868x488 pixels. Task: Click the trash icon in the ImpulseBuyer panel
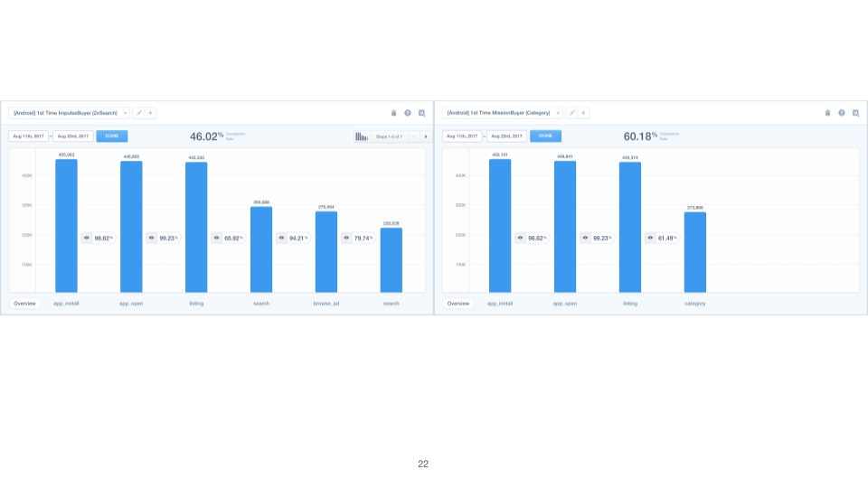click(393, 113)
